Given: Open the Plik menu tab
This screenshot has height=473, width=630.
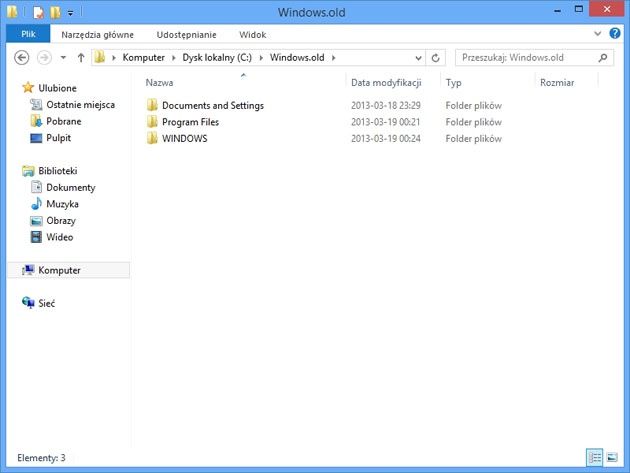Looking at the screenshot, I should [28, 34].
